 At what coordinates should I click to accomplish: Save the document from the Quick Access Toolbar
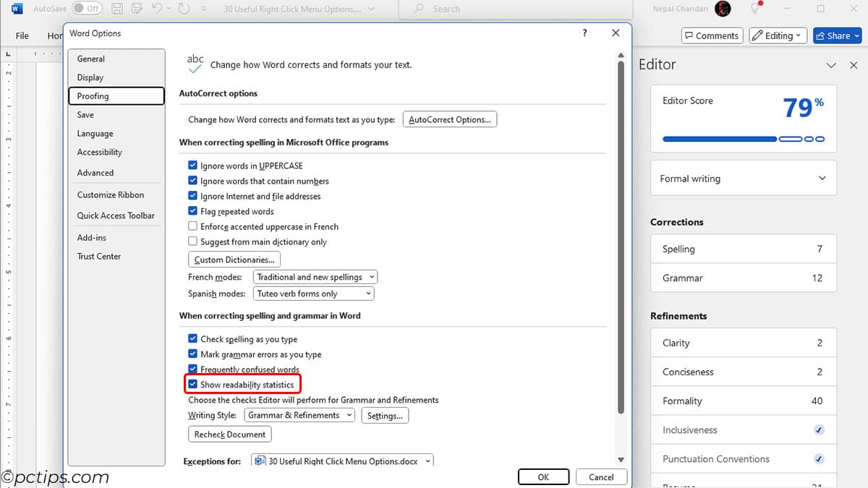coord(116,9)
